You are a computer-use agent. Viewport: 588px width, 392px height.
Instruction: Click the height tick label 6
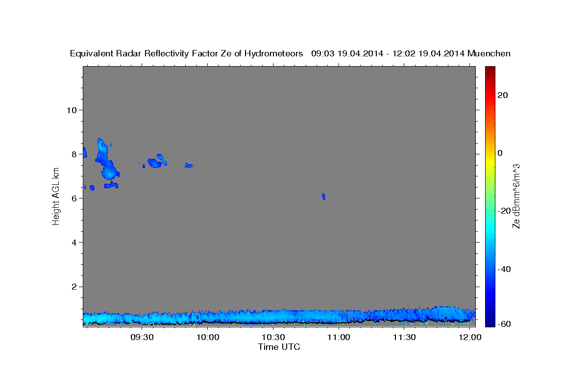coord(74,198)
